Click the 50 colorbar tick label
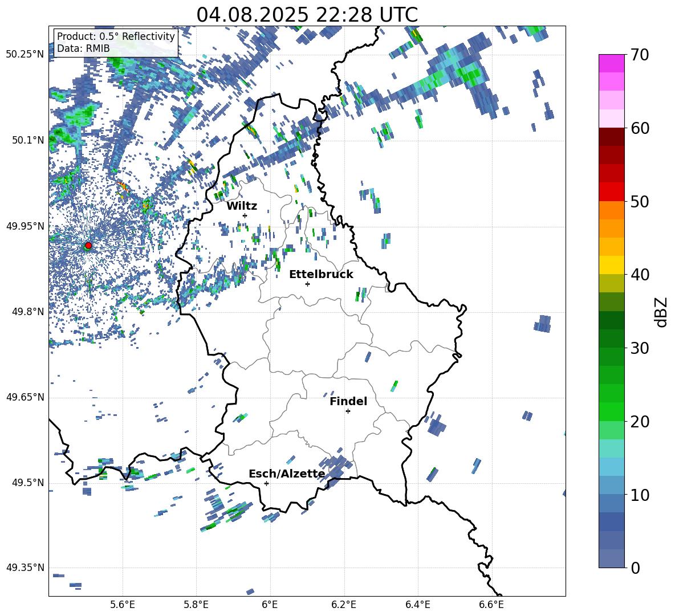675x616 pixels. click(x=640, y=202)
